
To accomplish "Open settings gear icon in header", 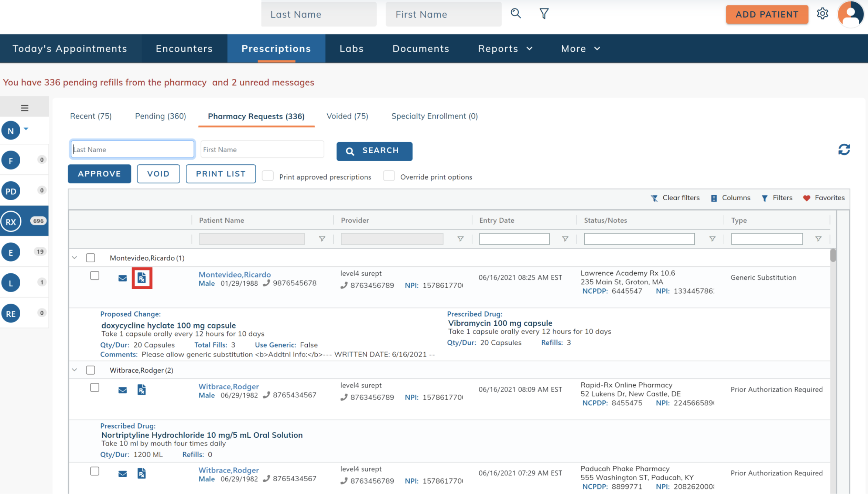I will click(822, 14).
